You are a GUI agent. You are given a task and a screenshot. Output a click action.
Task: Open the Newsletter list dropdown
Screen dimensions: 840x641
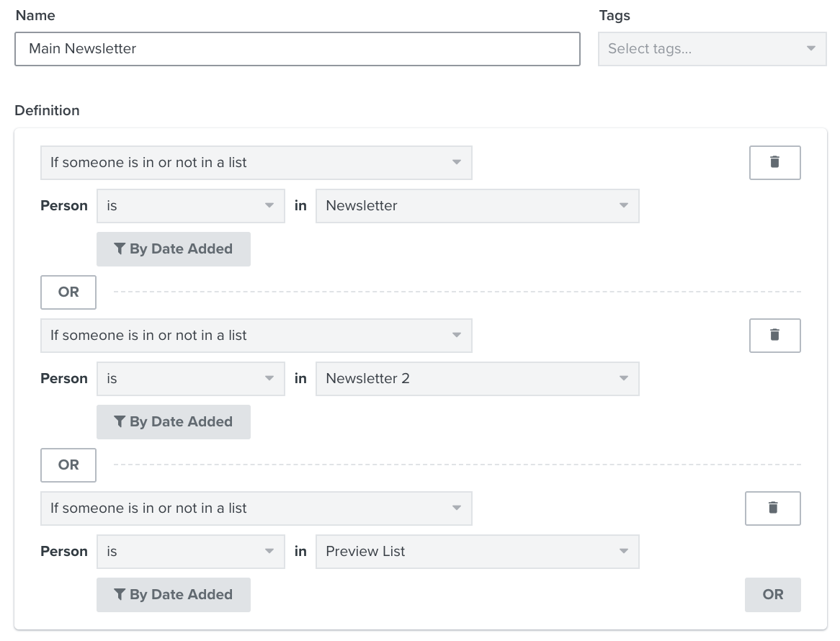(x=478, y=206)
